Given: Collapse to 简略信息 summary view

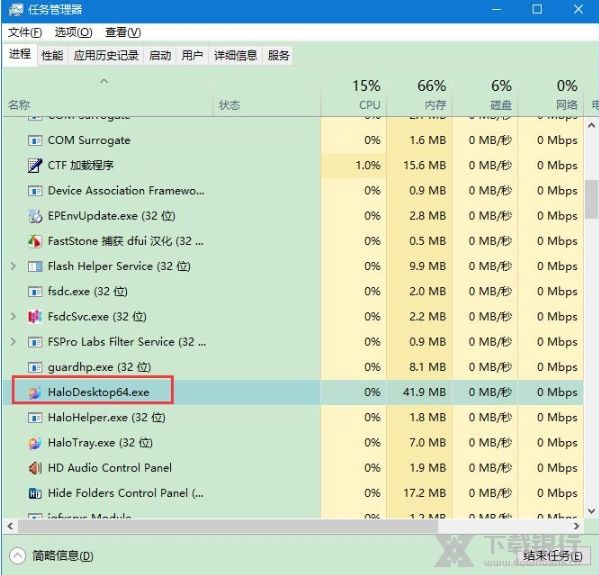Looking at the screenshot, I should tap(51, 556).
